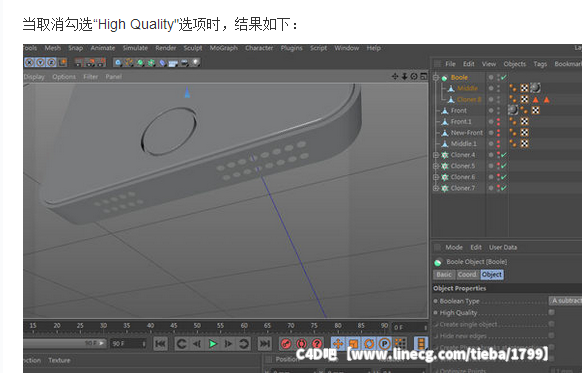
Task: Click the floor environment icon in toolbar
Action: click(173, 63)
